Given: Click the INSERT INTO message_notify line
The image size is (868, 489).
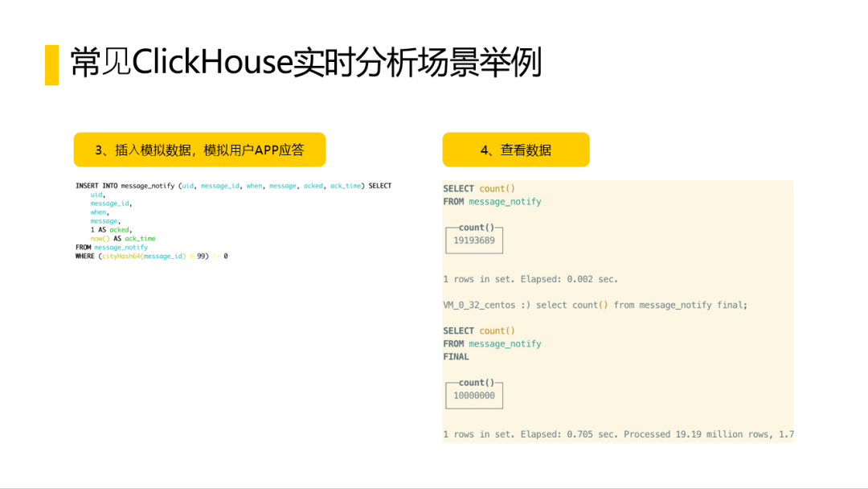Looking at the screenshot, I should point(234,186).
